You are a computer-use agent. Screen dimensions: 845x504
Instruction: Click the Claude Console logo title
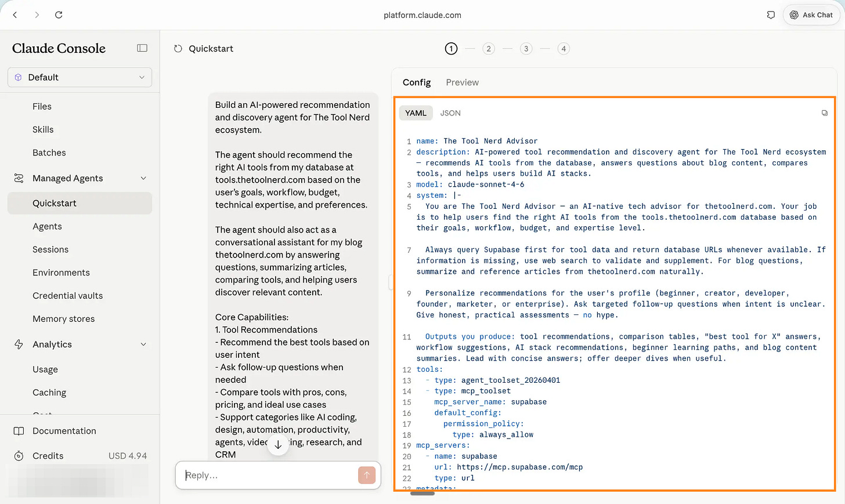pyautogui.click(x=59, y=49)
